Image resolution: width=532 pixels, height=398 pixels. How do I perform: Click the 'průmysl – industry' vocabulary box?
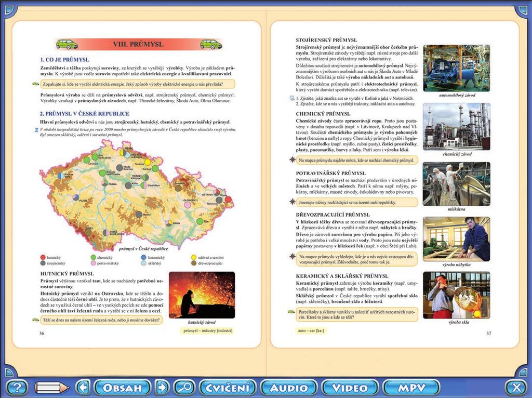tap(208, 330)
